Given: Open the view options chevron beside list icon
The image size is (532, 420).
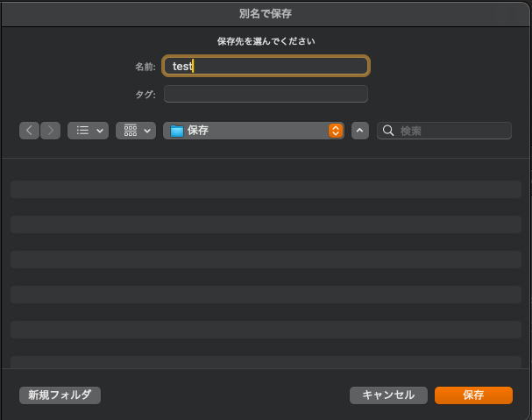Looking at the screenshot, I should [100, 131].
